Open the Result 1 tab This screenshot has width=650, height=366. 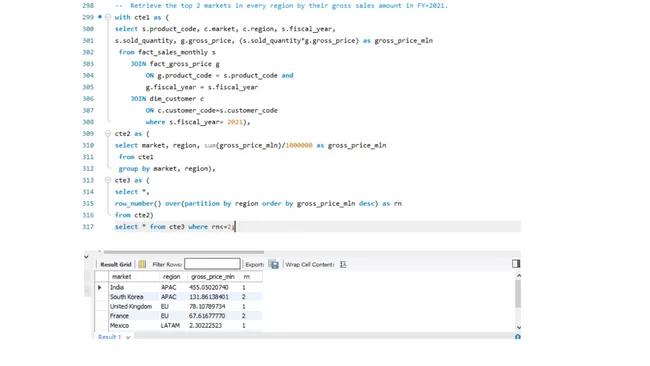point(109,337)
